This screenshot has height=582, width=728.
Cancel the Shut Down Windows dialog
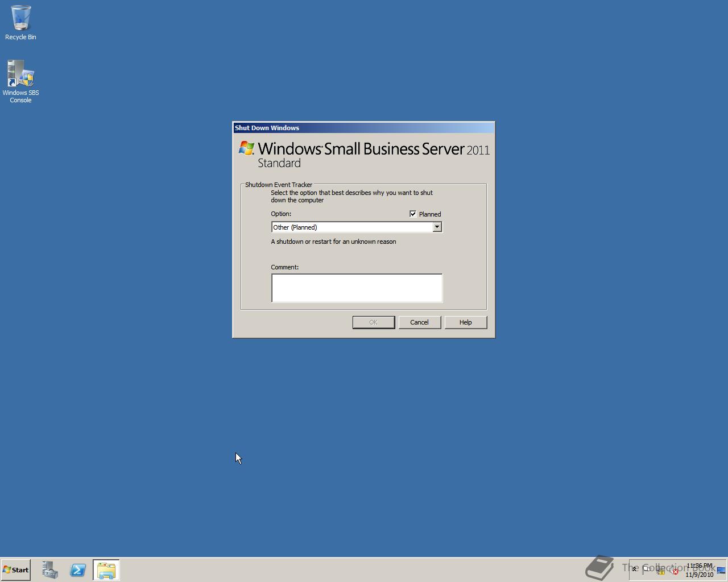tap(420, 322)
